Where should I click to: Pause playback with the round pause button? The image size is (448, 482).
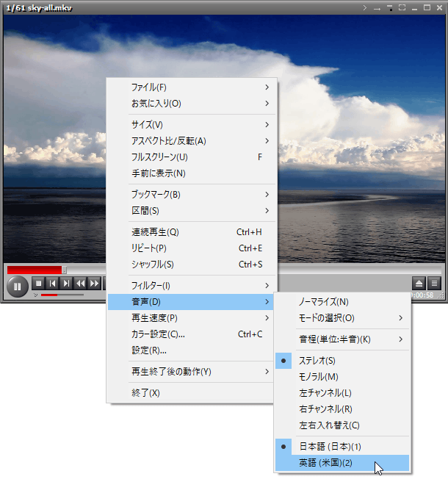[x=18, y=287]
